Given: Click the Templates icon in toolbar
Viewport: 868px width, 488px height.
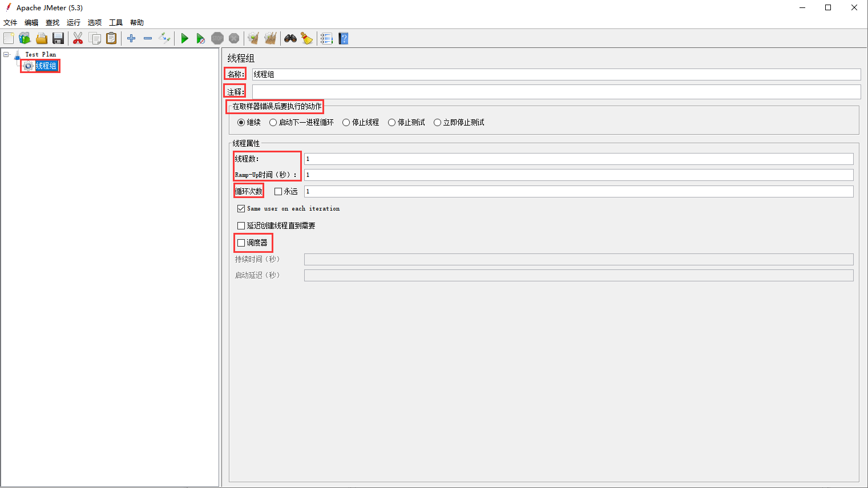Looking at the screenshot, I should (x=25, y=38).
